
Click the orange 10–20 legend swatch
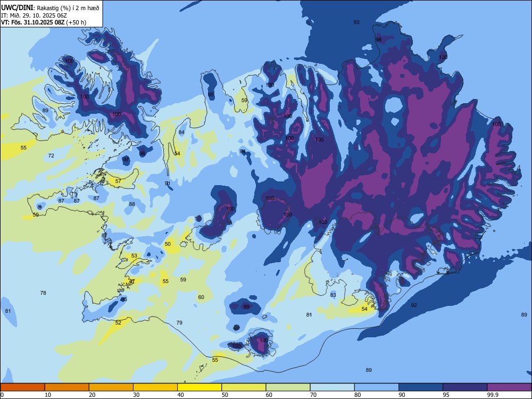coord(67,387)
